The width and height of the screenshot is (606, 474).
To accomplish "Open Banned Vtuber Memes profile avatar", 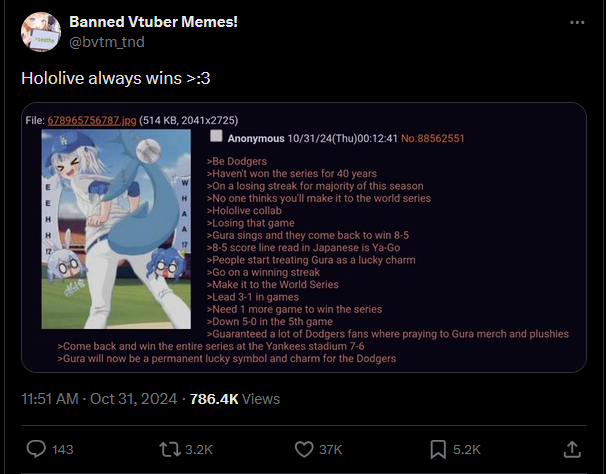I will [40, 32].
